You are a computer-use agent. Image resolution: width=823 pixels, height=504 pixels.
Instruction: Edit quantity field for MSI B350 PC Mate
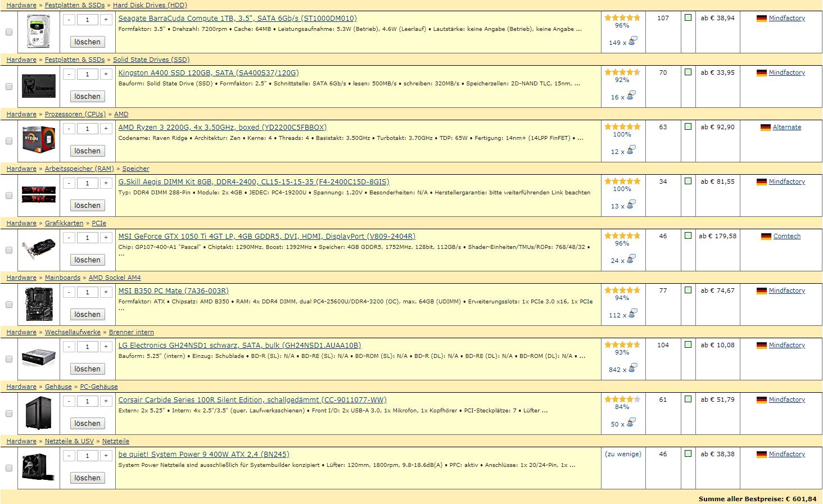point(87,292)
